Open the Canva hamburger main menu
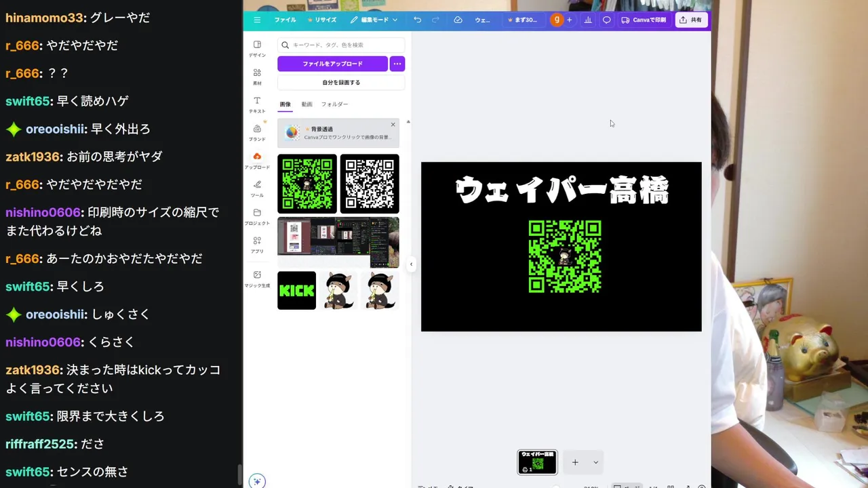The height and width of the screenshot is (488, 868). point(257,20)
